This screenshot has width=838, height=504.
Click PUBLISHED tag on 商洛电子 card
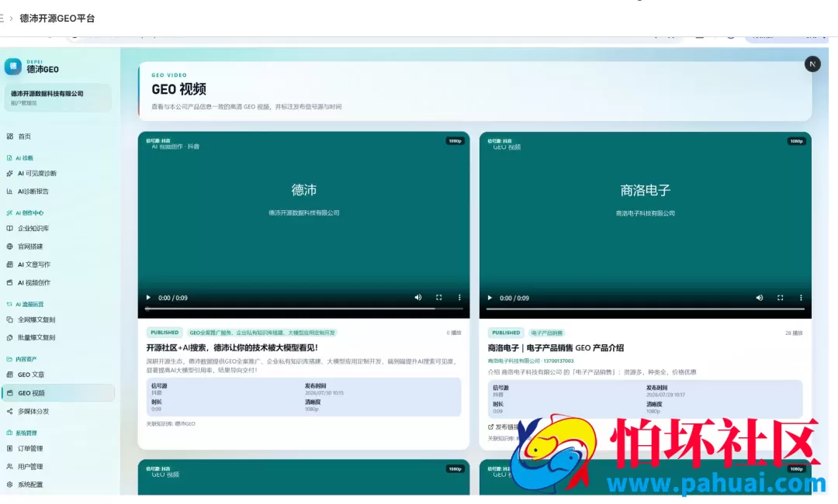(506, 333)
